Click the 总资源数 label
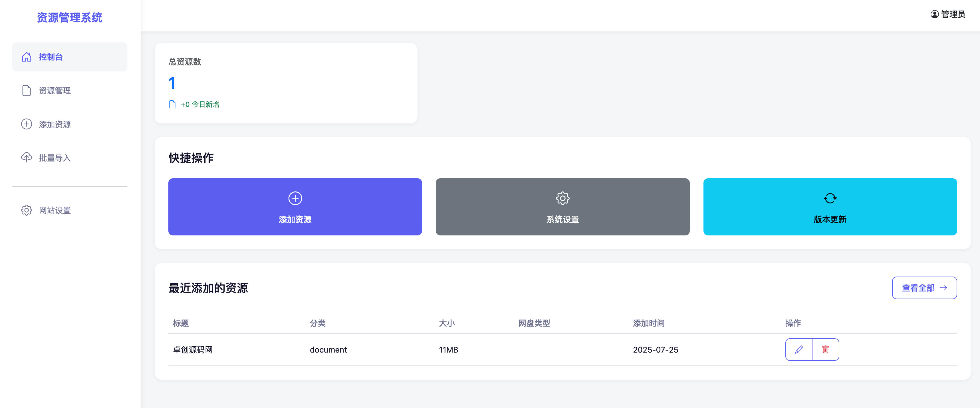This screenshot has width=980, height=408. 185,62
